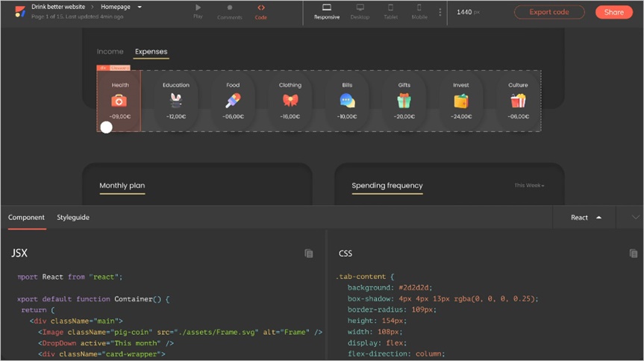
Task: Click the div className="card-wrapper" line
Action: click(101, 354)
